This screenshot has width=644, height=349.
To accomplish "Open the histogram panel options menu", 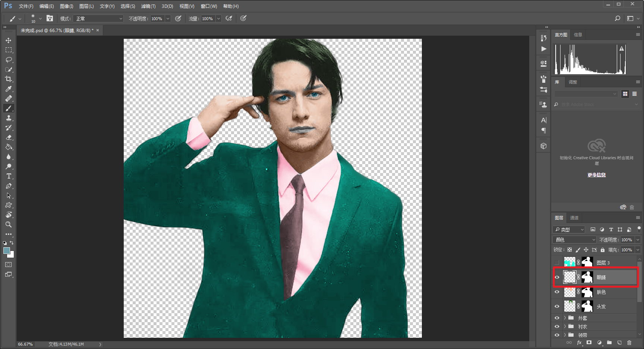I will click(638, 34).
